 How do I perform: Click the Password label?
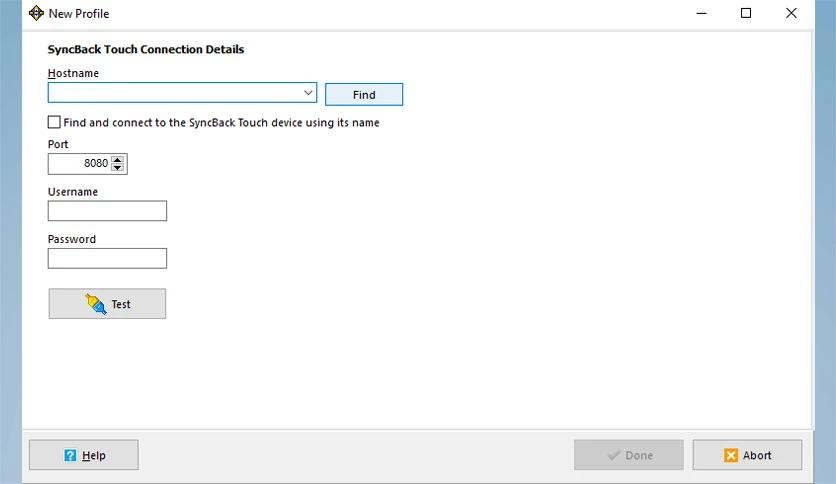pyautogui.click(x=71, y=239)
